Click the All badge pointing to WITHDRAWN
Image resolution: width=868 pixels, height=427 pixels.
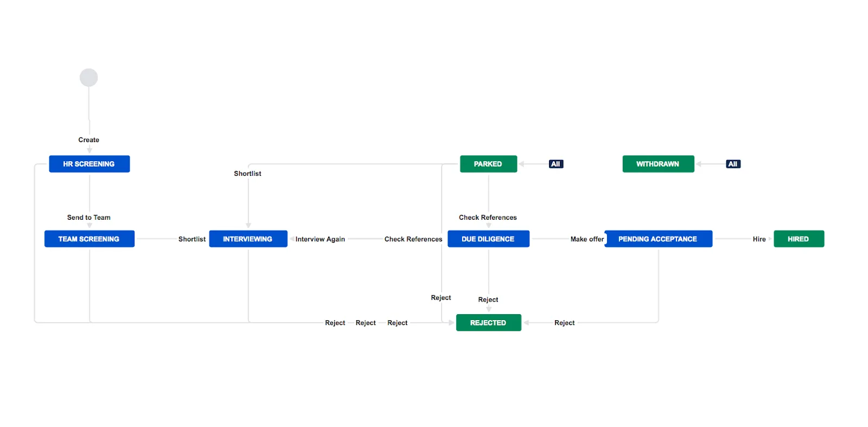[x=732, y=164]
